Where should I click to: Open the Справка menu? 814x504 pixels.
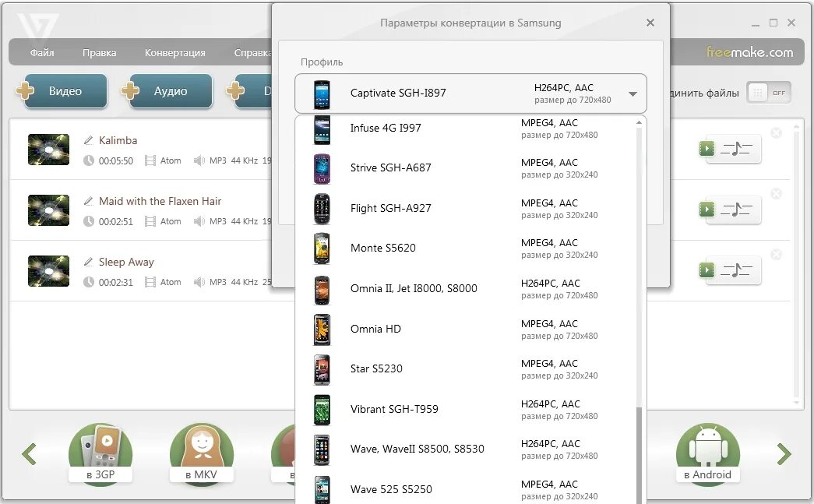253,52
